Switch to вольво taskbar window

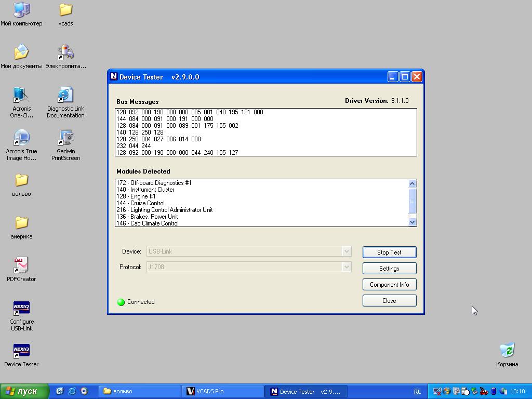tap(139, 391)
